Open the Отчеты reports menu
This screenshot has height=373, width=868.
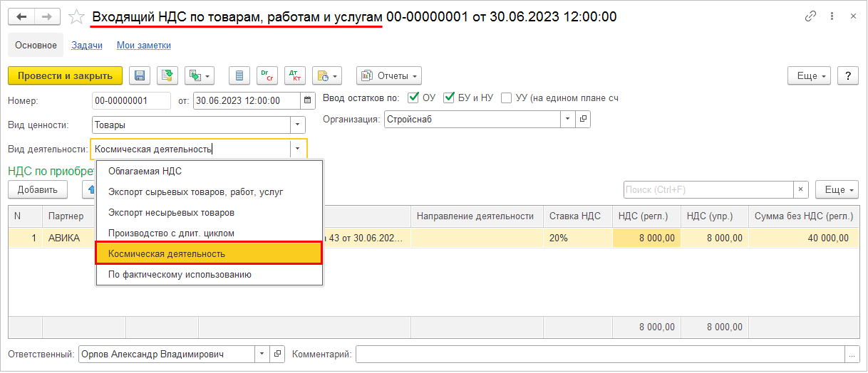pos(389,75)
